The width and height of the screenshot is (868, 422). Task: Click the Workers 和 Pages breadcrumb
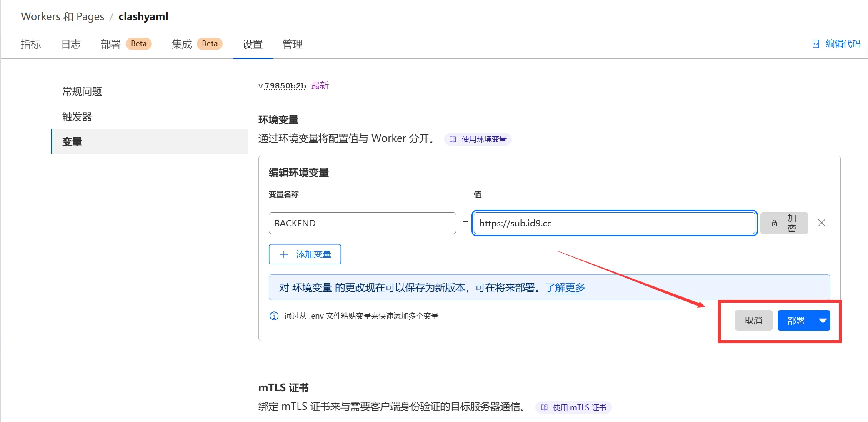click(x=63, y=17)
